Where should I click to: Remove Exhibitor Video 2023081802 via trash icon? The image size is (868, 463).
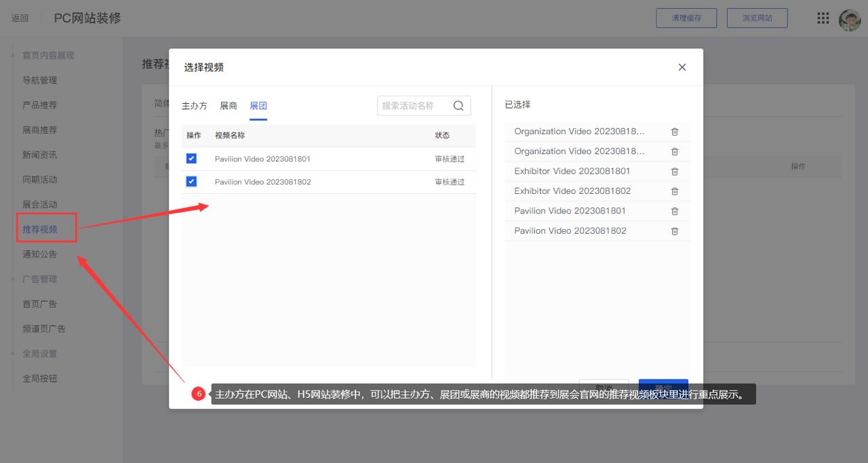(x=674, y=191)
